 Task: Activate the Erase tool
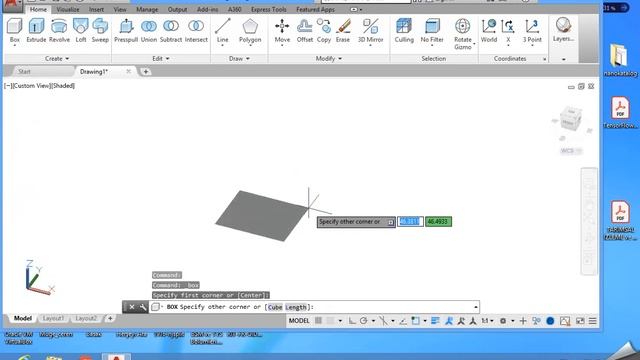pos(343,31)
